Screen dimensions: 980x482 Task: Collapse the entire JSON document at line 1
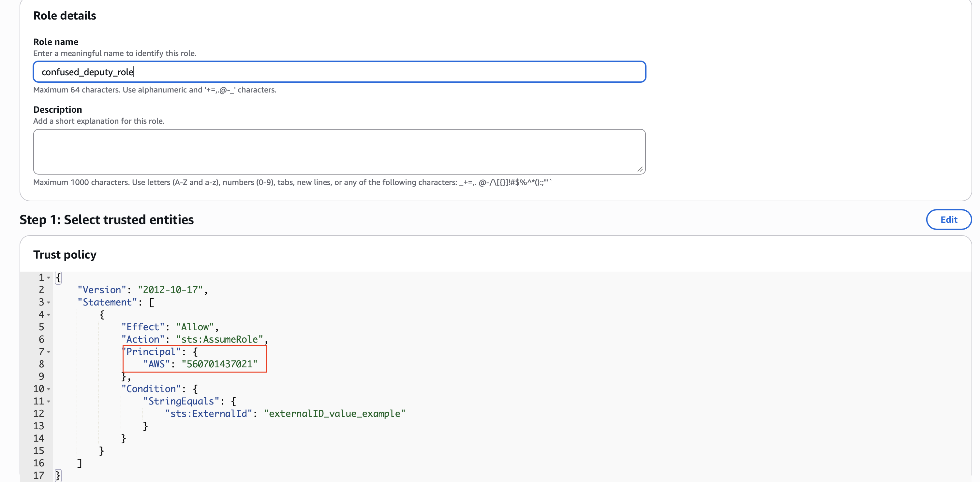tap(48, 277)
